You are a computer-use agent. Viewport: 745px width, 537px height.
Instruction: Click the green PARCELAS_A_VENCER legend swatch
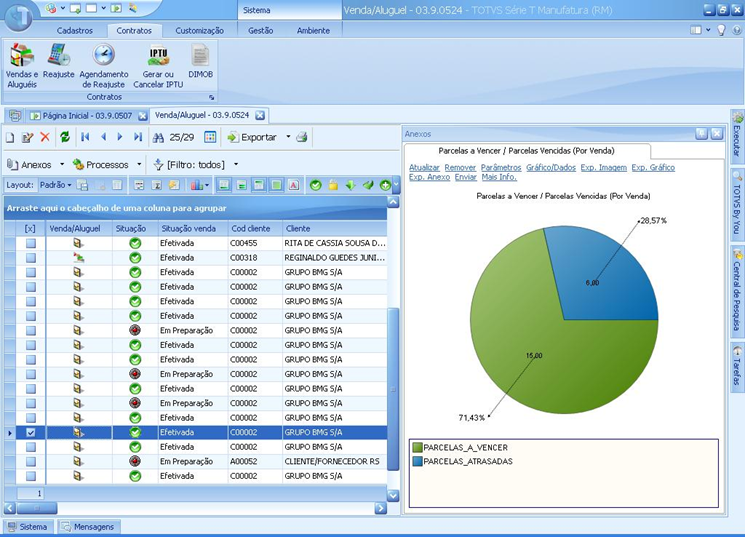tap(417, 448)
